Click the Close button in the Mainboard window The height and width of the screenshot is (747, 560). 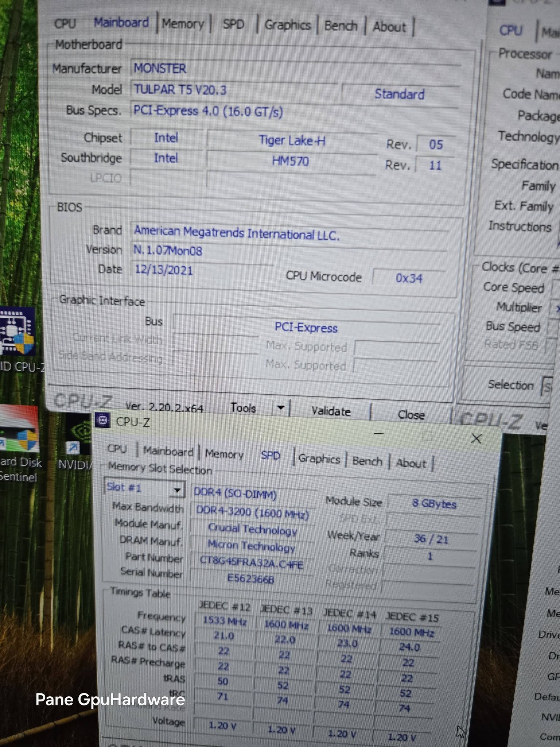[411, 415]
